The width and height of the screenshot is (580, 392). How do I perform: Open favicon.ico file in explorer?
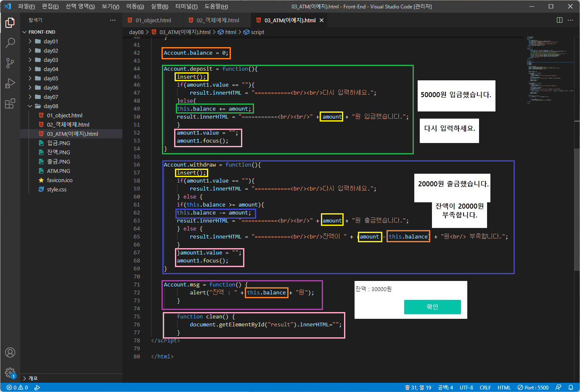coord(59,180)
